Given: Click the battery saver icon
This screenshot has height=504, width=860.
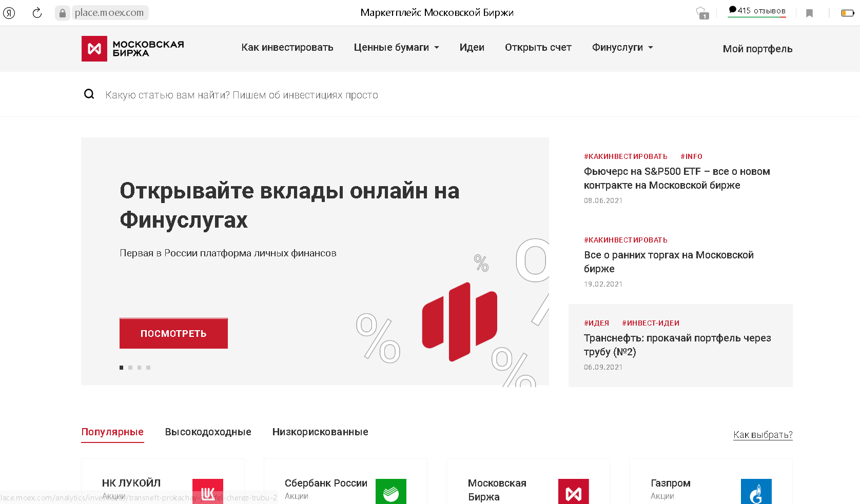Looking at the screenshot, I should click(x=847, y=13).
